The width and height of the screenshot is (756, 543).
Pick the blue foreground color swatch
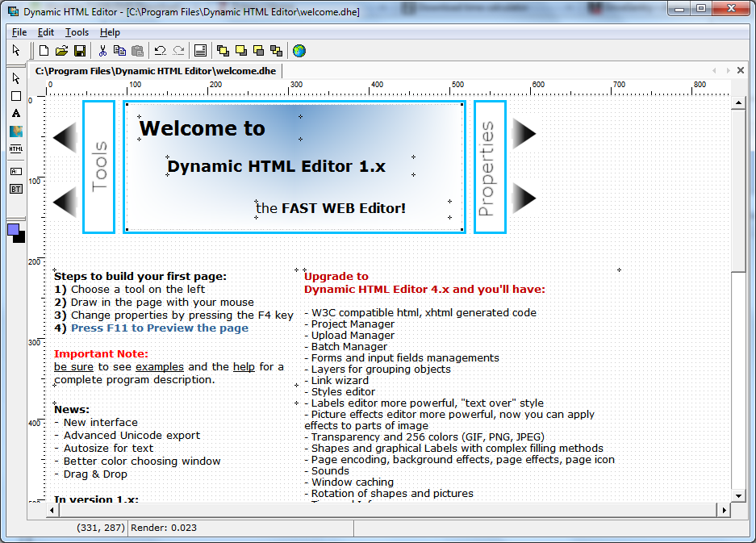pos(13,230)
